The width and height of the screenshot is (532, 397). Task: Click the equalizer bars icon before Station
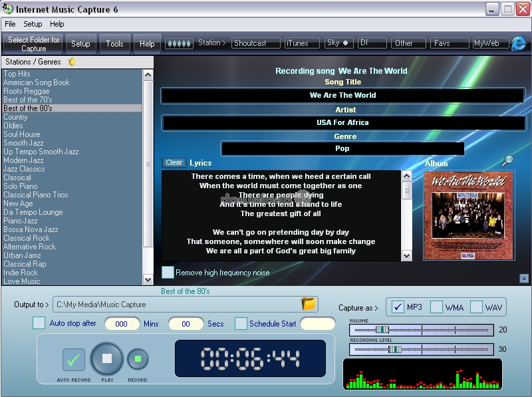[179, 43]
